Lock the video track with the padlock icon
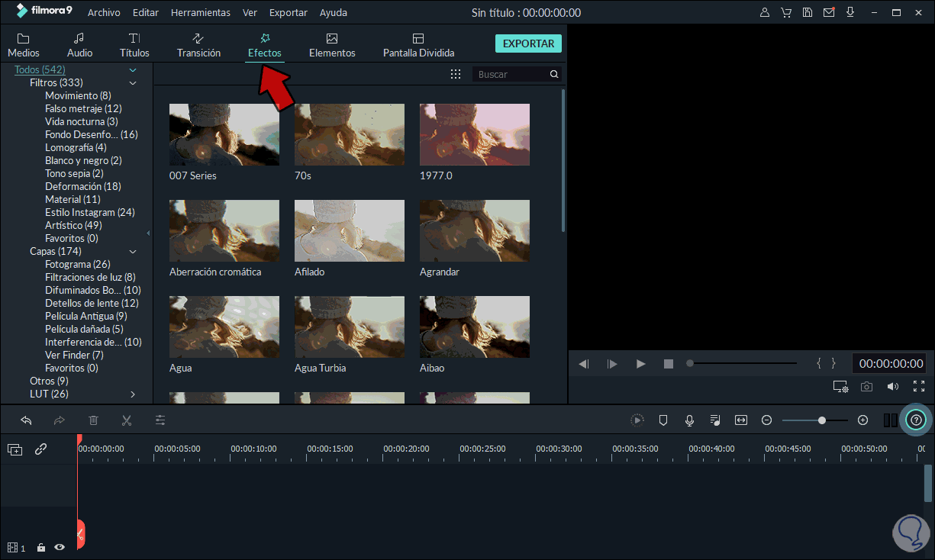 pos(40,547)
